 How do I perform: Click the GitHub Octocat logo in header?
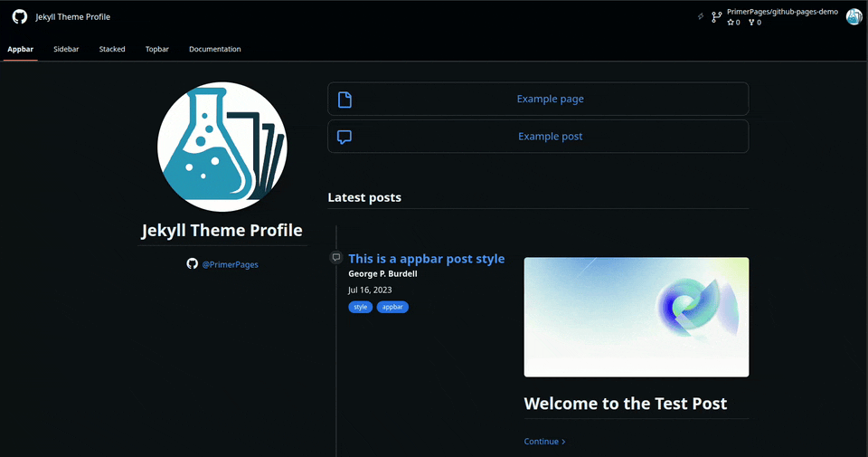click(x=19, y=17)
